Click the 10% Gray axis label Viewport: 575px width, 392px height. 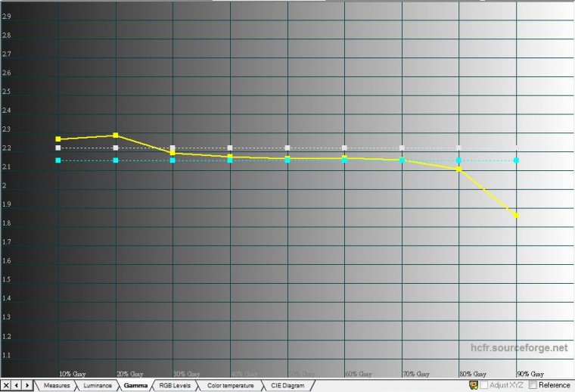pyautogui.click(x=72, y=374)
